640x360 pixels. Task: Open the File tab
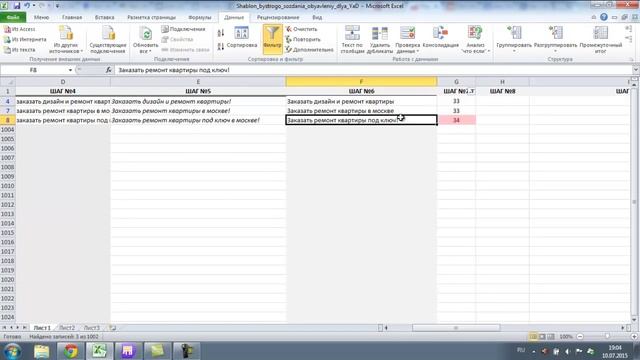[13, 18]
